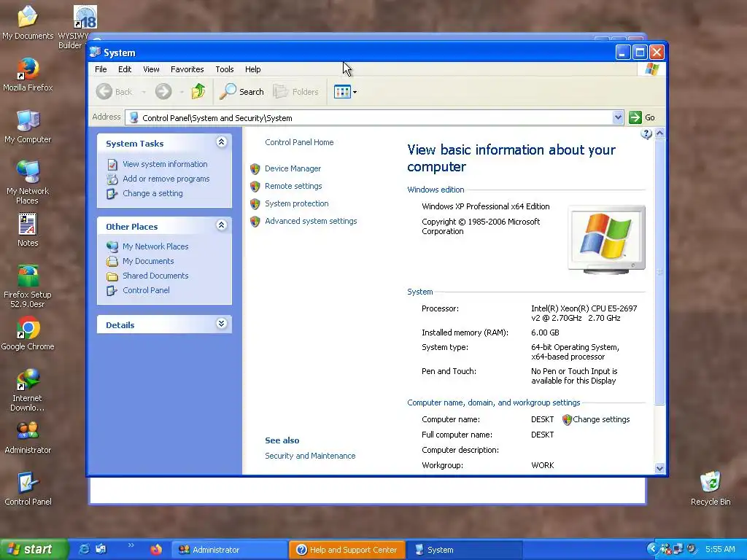Click the Forward navigation arrow
This screenshot has width=747, height=560.
(163, 91)
